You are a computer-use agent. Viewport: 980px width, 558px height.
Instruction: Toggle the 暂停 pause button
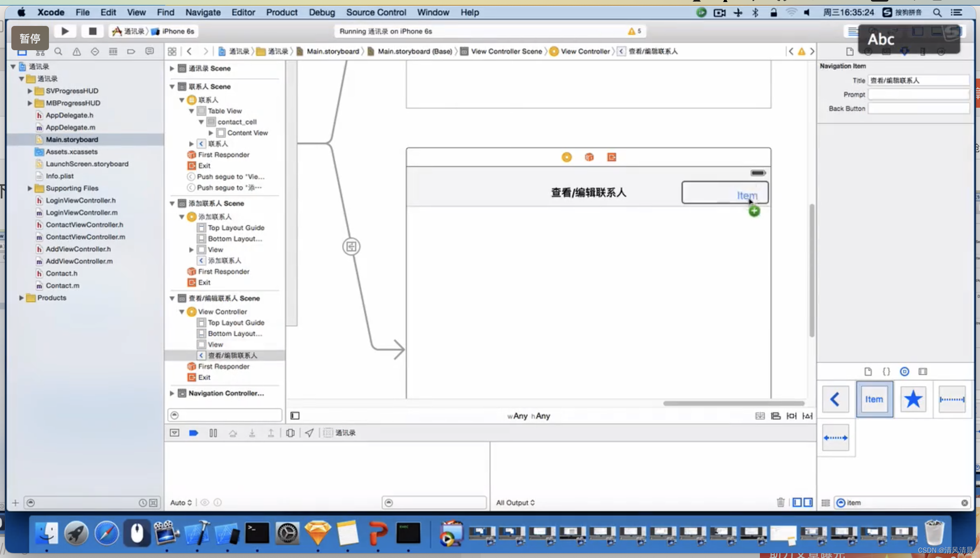(x=30, y=38)
